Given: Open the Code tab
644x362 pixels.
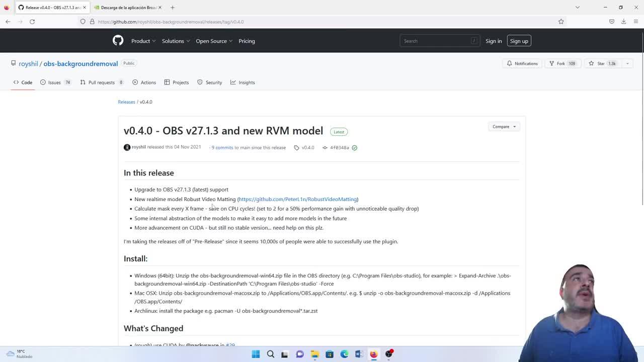Looking at the screenshot, I should click(x=23, y=82).
